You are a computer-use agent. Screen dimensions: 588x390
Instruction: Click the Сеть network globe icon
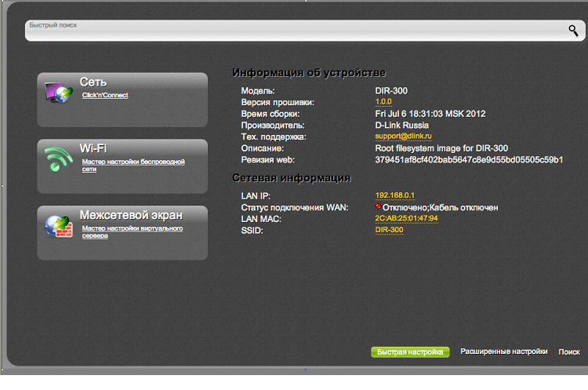tap(59, 93)
